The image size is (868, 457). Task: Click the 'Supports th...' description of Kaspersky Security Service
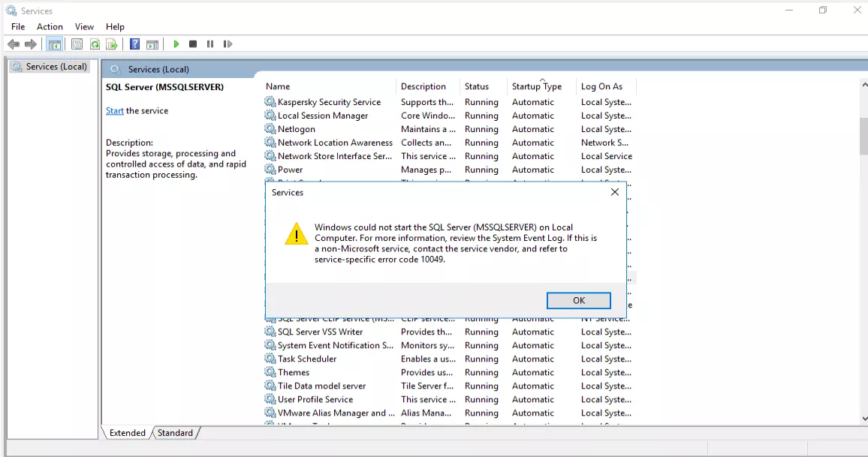(427, 102)
